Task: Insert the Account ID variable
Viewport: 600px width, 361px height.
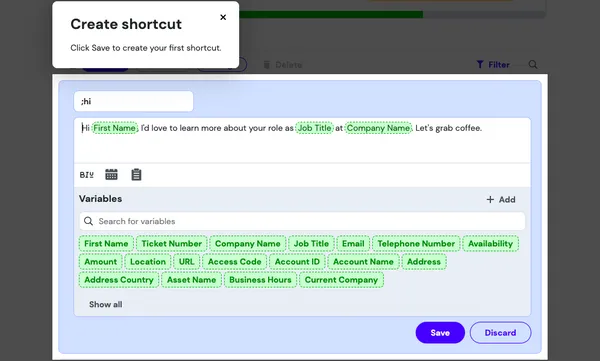Action: 297,261
